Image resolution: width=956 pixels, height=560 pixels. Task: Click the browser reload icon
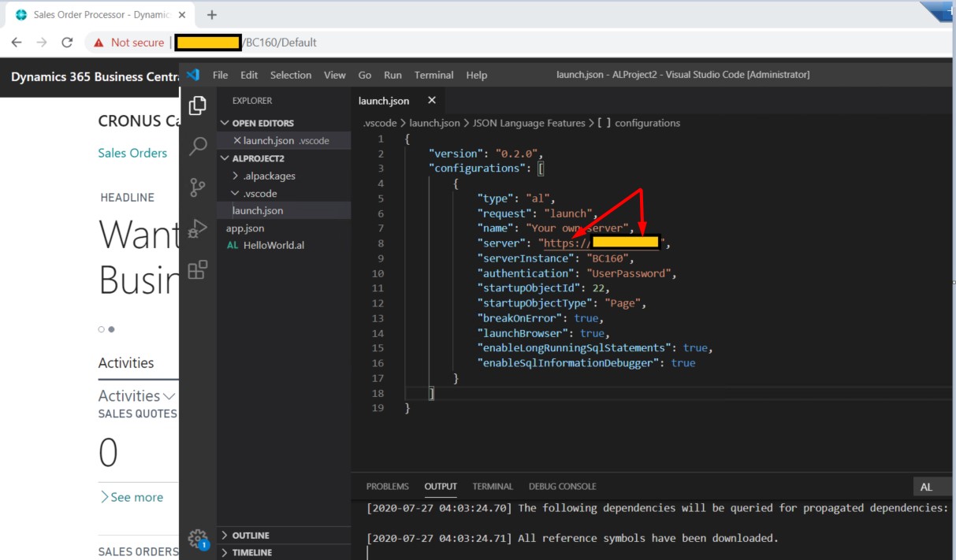[67, 42]
